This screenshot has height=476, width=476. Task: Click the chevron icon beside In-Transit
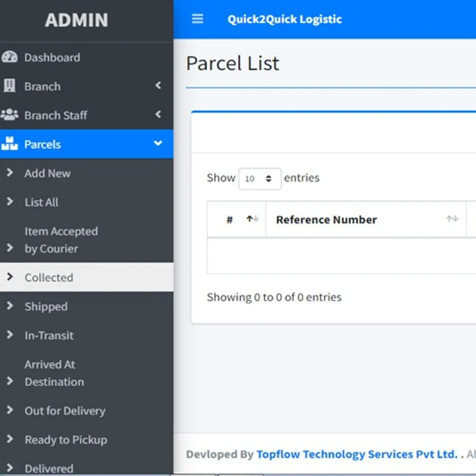tap(10, 335)
